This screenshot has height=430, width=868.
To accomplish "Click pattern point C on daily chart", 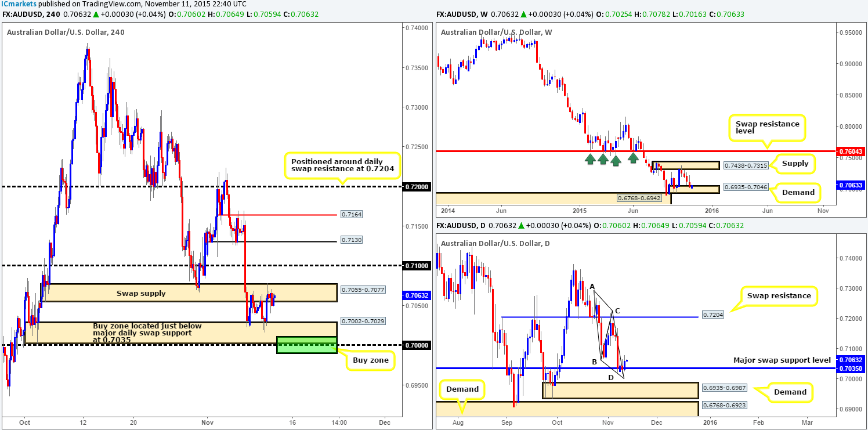I will tap(617, 311).
